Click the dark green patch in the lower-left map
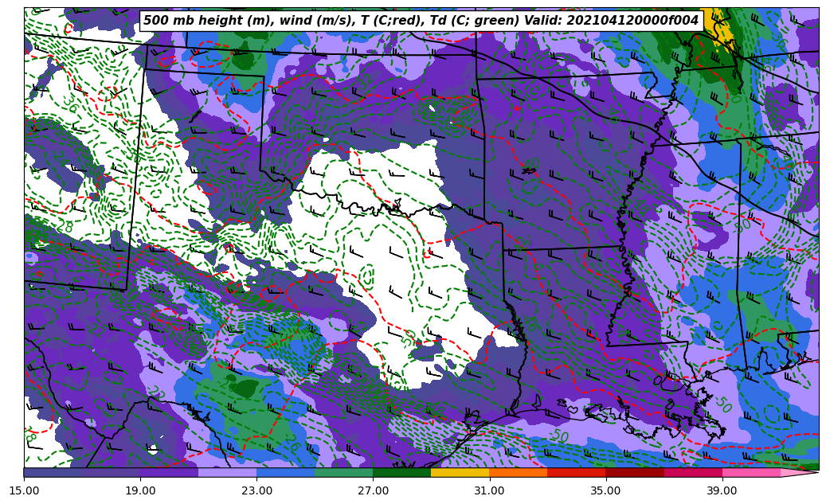This screenshot has height=504, width=826. coord(241,389)
